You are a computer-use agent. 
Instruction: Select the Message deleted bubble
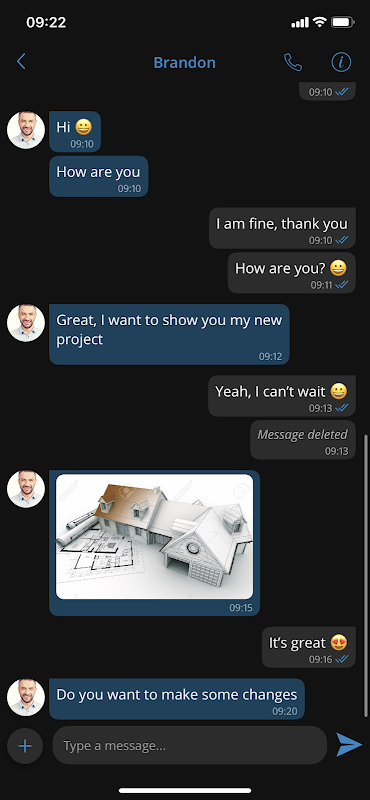pos(303,440)
